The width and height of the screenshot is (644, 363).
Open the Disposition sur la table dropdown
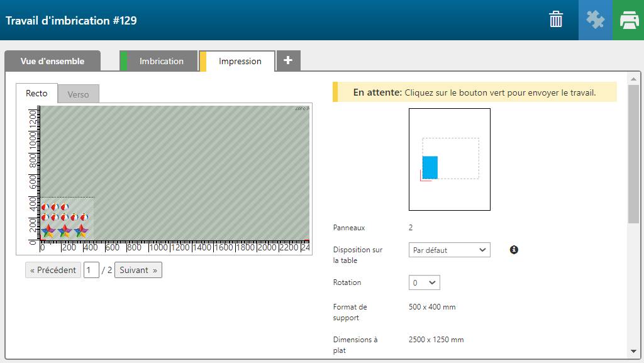pyautogui.click(x=449, y=250)
